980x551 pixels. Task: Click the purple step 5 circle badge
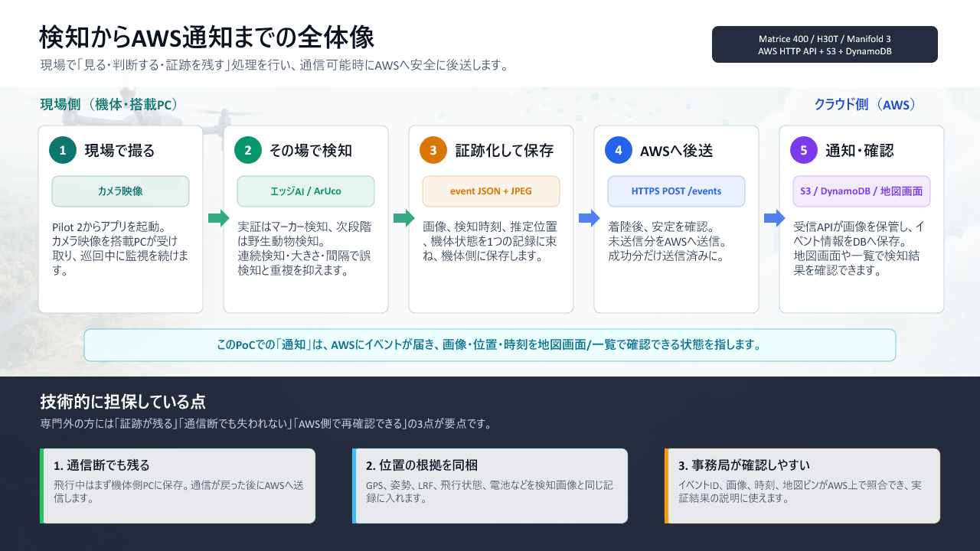pos(804,150)
